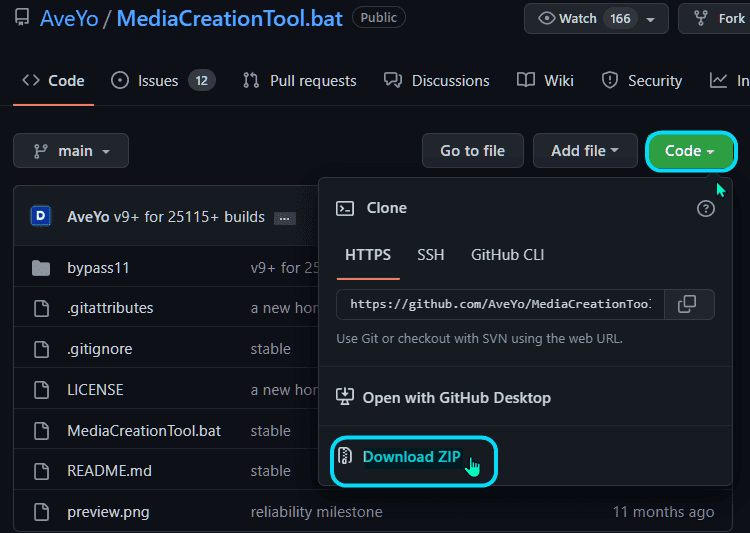Open the Pull requests tab
This screenshot has height=533, width=750.
[299, 80]
